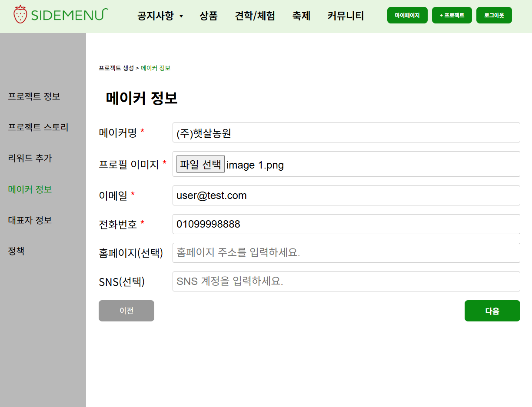Image resolution: width=532 pixels, height=407 pixels.
Task: Select 상품 in the top navigation
Action: [x=209, y=16]
